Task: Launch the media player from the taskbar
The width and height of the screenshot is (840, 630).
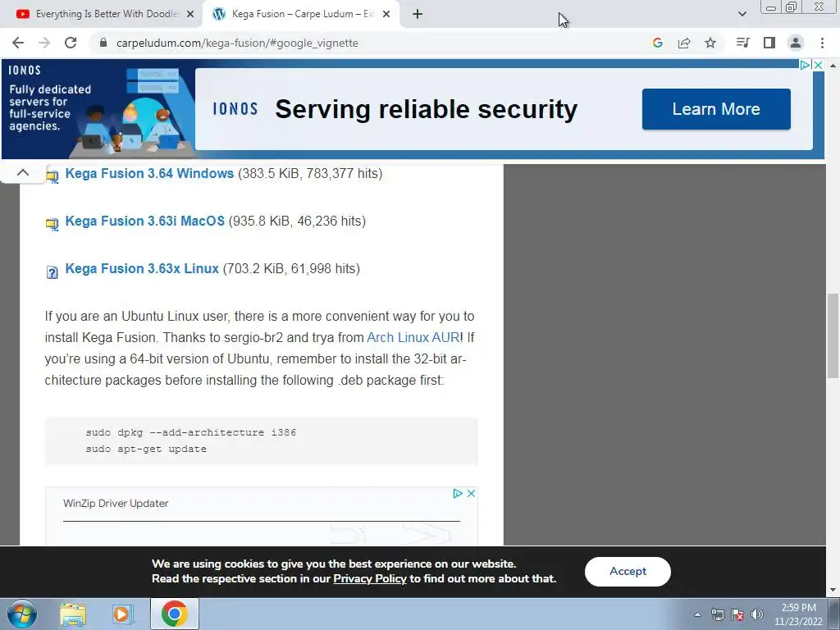Action: pyautogui.click(x=121, y=614)
